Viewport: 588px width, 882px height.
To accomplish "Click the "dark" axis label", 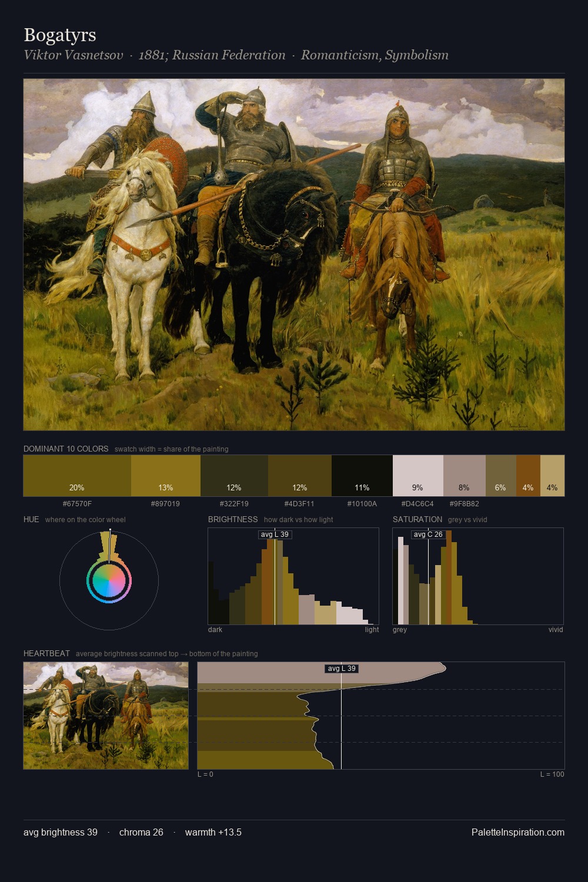I will click(215, 630).
